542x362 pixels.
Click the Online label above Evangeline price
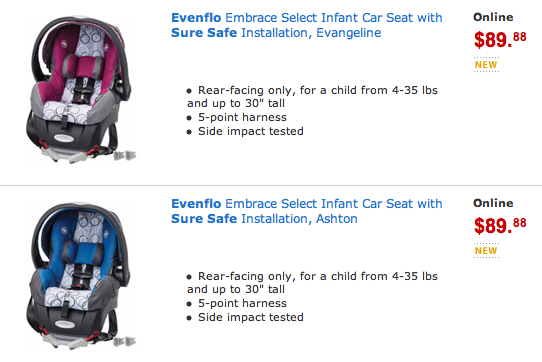click(493, 17)
